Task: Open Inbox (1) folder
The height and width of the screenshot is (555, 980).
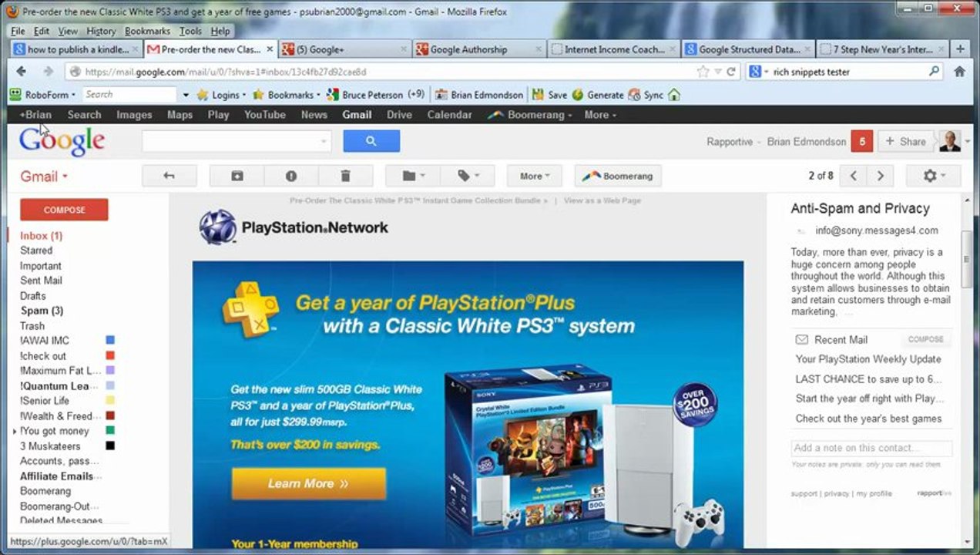Action: pos(42,236)
